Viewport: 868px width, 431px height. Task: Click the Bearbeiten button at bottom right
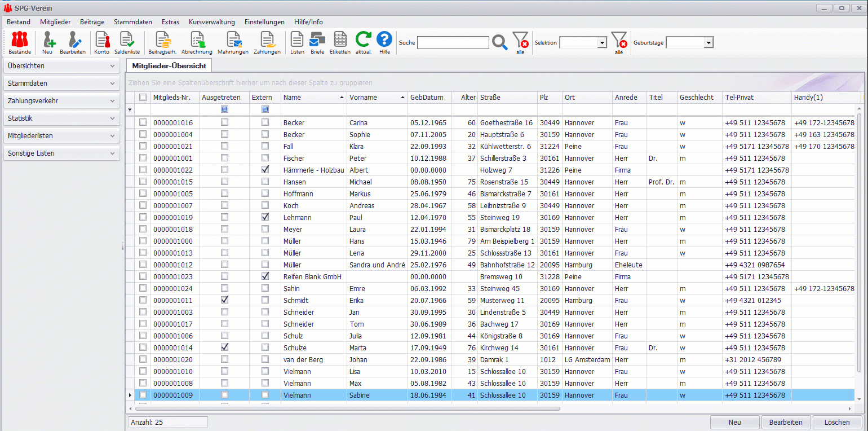[786, 423]
